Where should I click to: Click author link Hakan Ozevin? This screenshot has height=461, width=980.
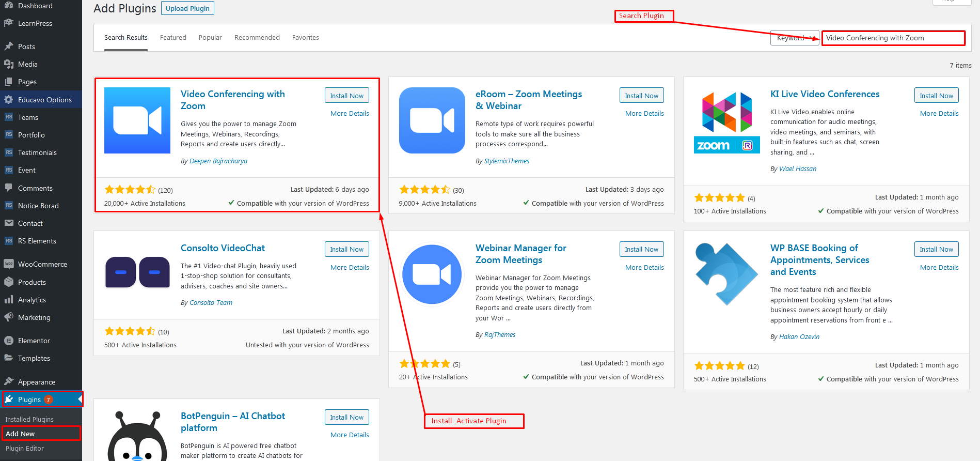tap(799, 337)
